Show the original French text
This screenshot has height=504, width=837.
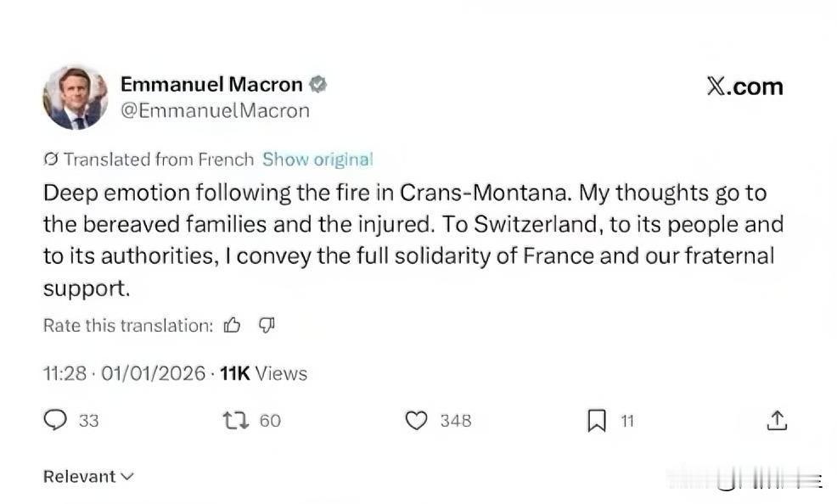(x=317, y=160)
